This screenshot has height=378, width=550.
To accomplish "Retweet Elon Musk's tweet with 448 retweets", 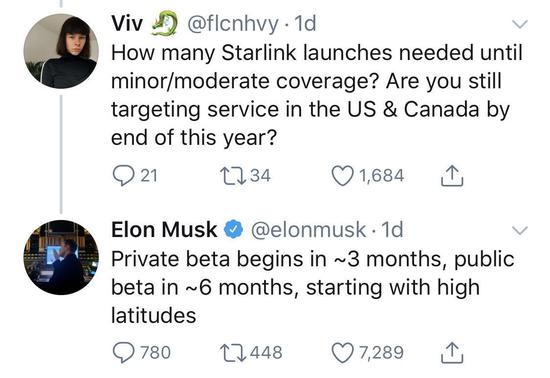I will coord(233,352).
